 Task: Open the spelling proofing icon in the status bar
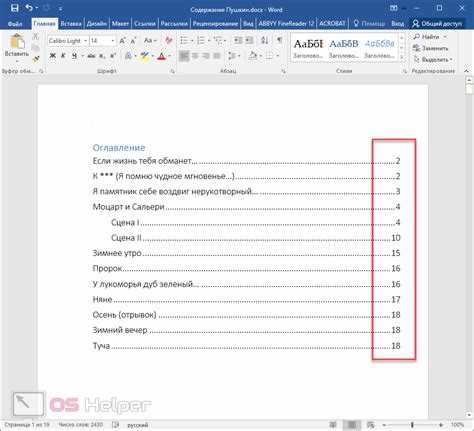click(x=115, y=425)
